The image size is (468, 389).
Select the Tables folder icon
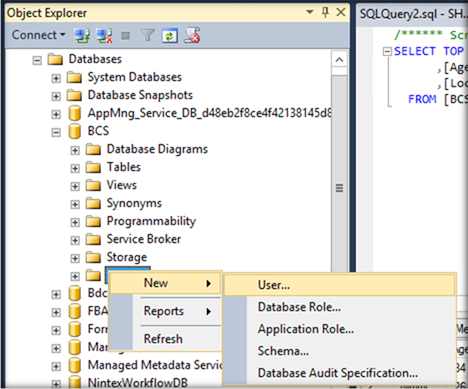(x=93, y=167)
